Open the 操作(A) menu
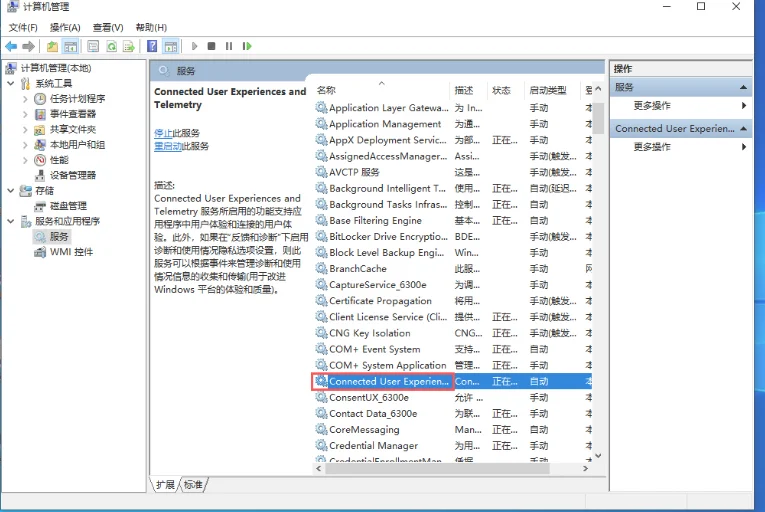765x512 pixels. [65, 27]
